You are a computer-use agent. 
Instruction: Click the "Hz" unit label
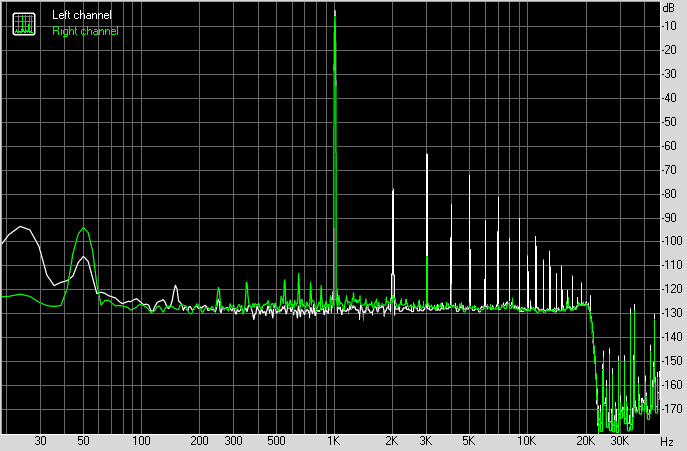[x=667, y=441]
